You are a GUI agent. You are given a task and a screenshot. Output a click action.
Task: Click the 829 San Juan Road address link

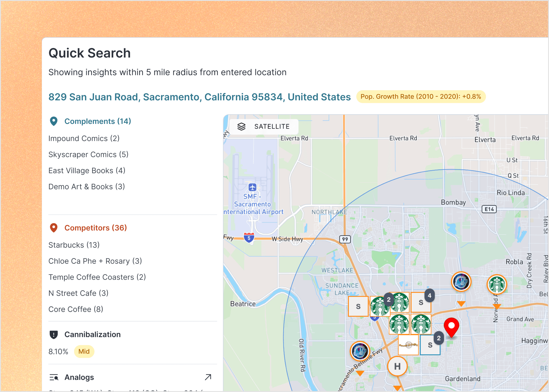[199, 97]
